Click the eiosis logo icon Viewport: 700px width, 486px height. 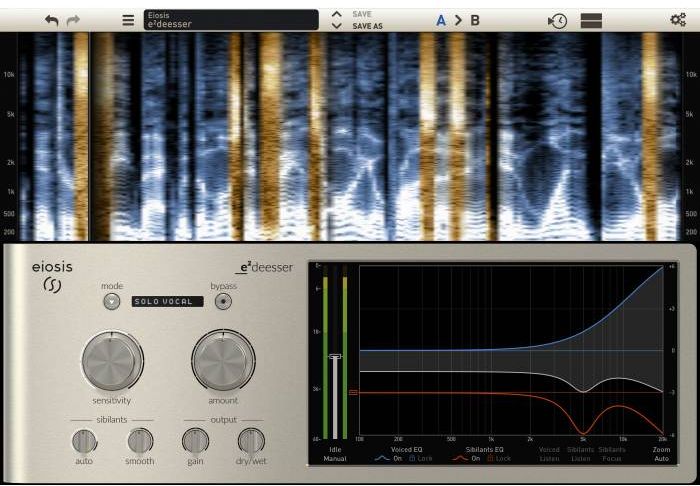(x=52, y=285)
